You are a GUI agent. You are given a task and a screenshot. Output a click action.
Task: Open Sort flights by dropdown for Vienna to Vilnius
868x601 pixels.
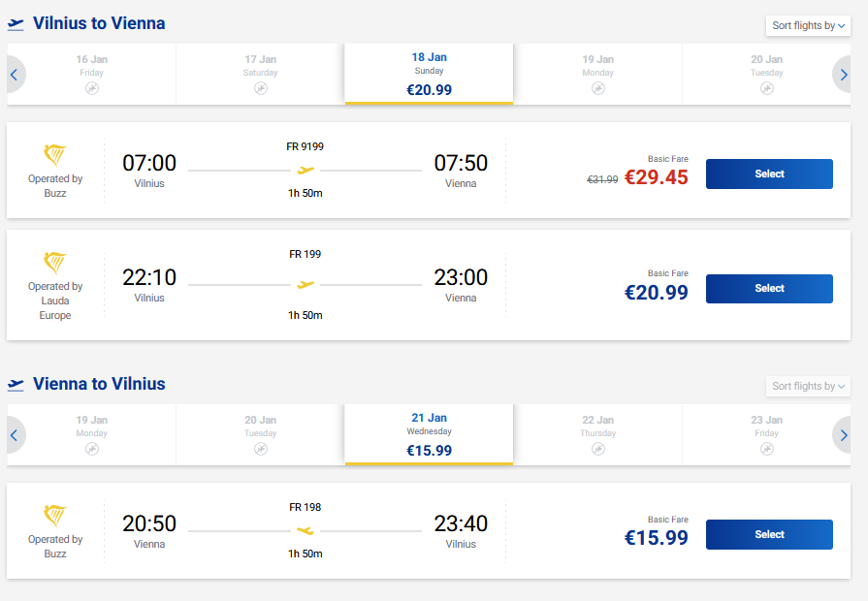pyautogui.click(x=808, y=387)
